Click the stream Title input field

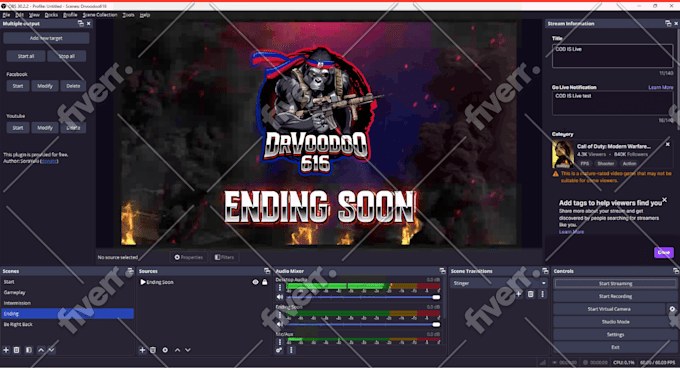point(612,55)
